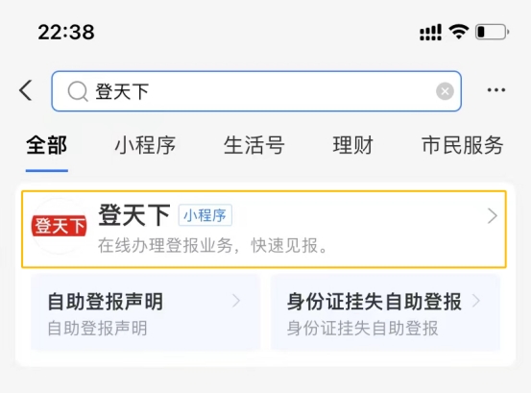Tap the cellular signal bars icon
This screenshot has height=393, width=532.
click(430, 33)
